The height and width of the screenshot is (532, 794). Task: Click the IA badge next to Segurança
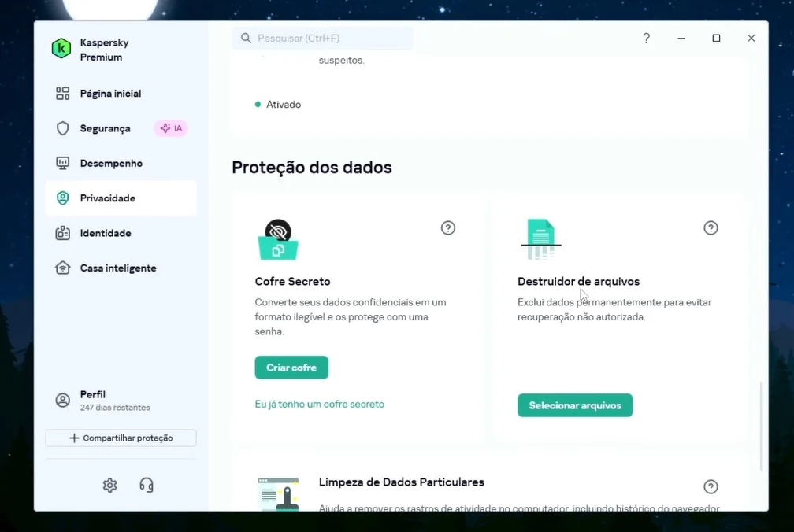171,128
